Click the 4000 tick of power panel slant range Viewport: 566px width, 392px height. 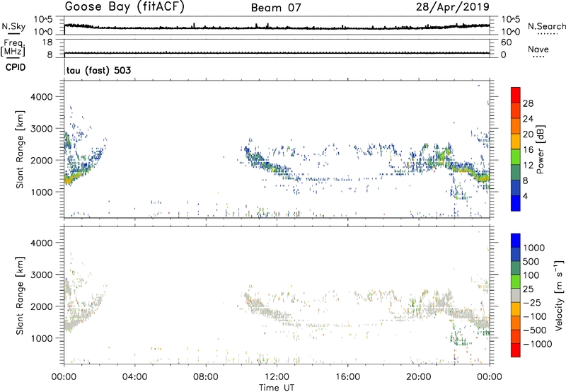pyautogui.click(x=42, y=97)
